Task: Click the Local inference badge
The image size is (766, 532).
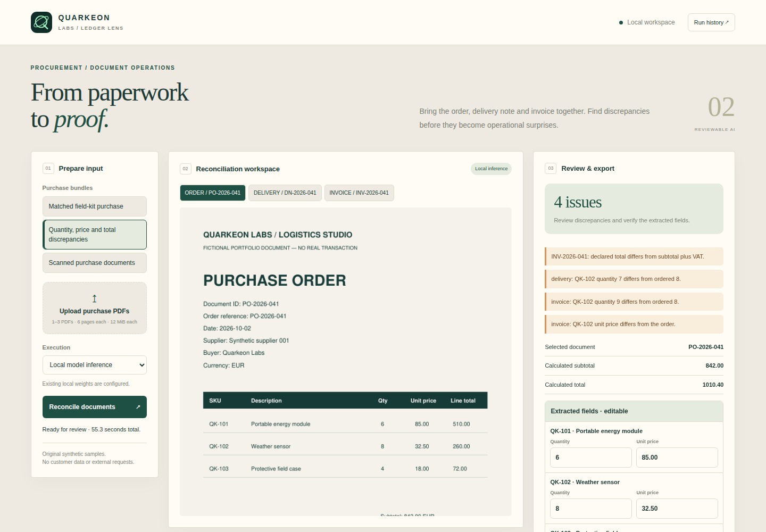Action: point(491,169)
